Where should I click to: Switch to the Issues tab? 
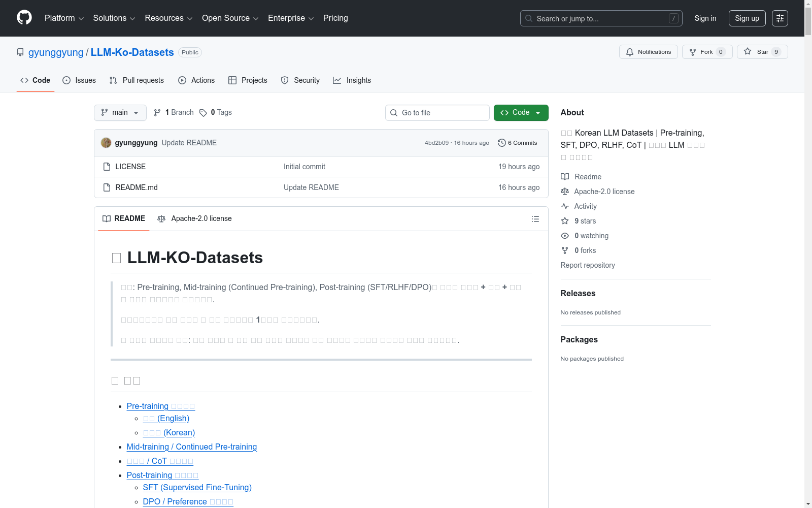[x=79, y=80]
